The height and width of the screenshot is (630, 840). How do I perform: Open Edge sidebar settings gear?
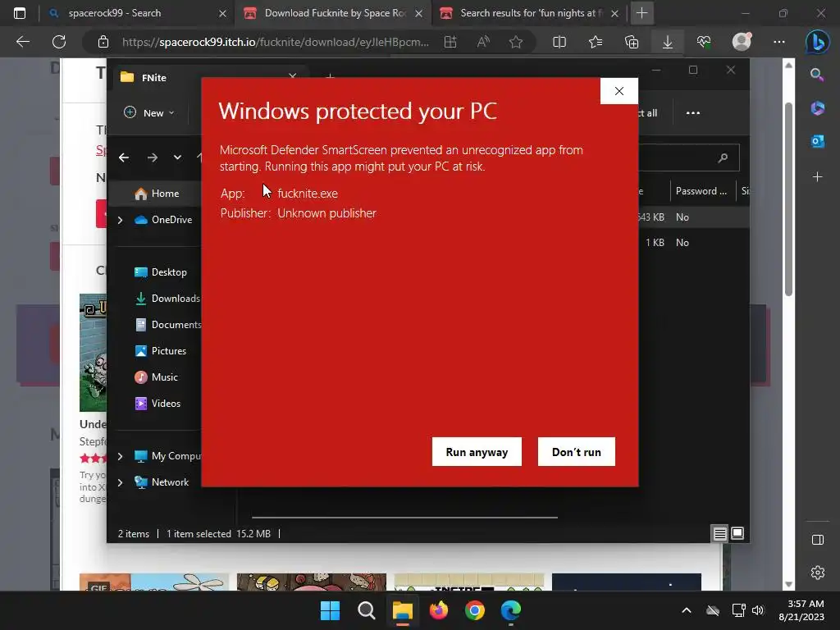tap(818, 573)
